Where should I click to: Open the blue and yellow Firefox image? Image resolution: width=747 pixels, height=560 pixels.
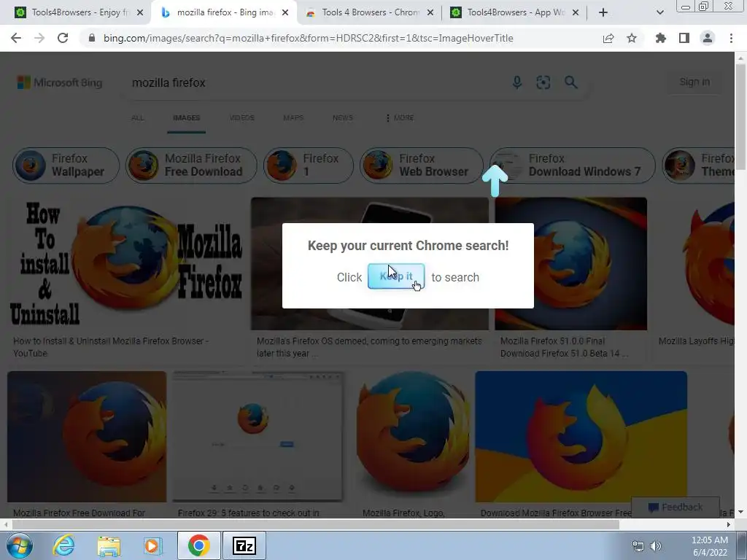[581, 437]
